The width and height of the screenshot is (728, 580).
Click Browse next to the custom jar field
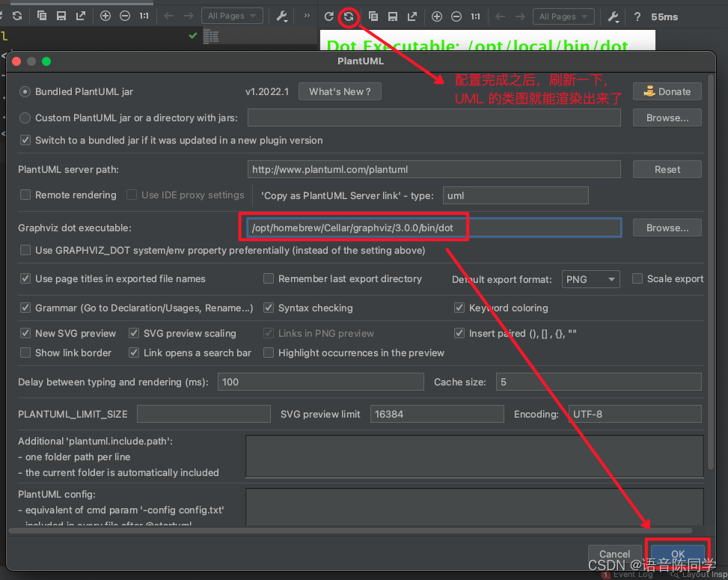667,118
